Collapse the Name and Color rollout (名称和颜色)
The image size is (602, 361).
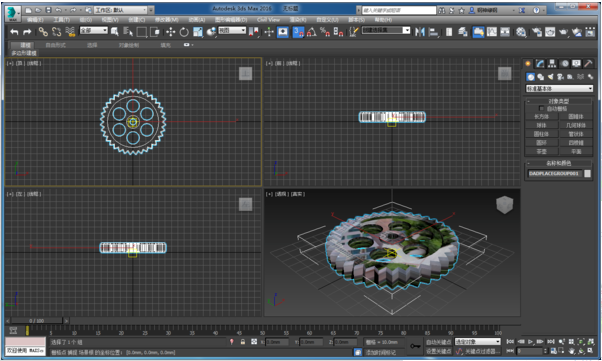(x=559, y=163)
